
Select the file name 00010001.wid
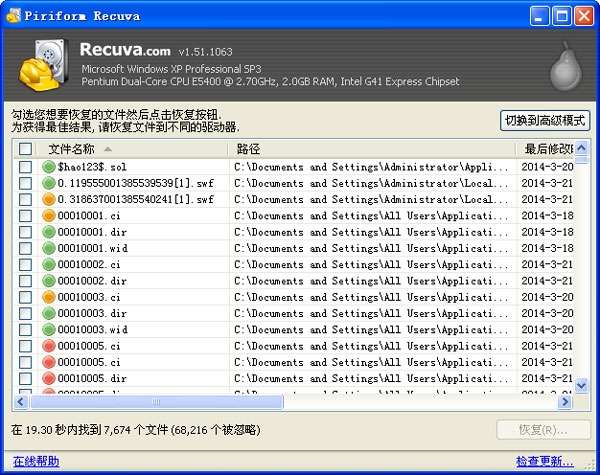pyautogui.click(x=93, y=248)
